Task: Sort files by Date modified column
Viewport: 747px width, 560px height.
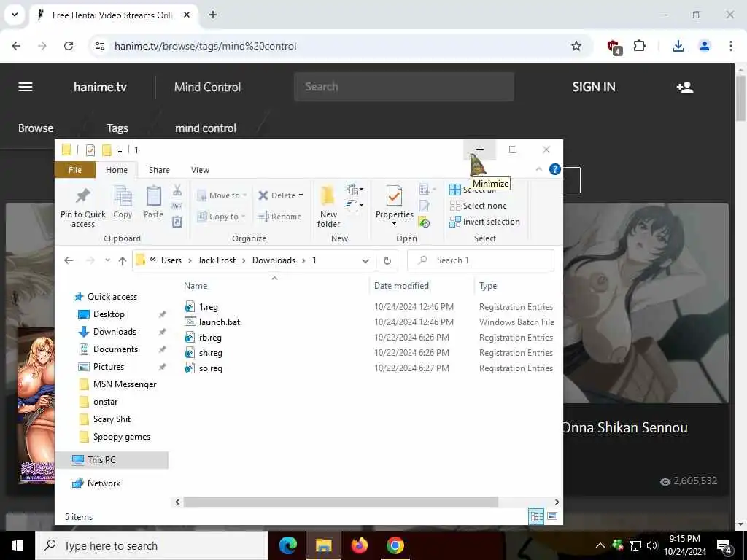Action: (401, 286)
